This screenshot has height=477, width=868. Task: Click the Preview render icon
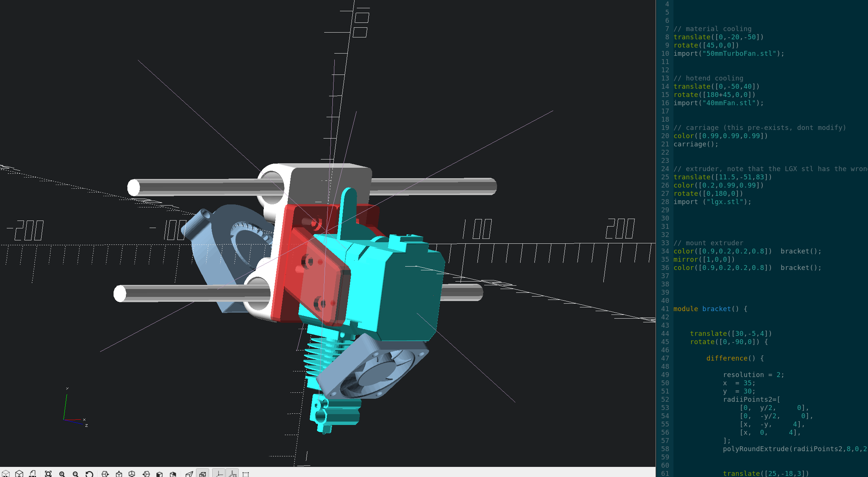(6, 474)
